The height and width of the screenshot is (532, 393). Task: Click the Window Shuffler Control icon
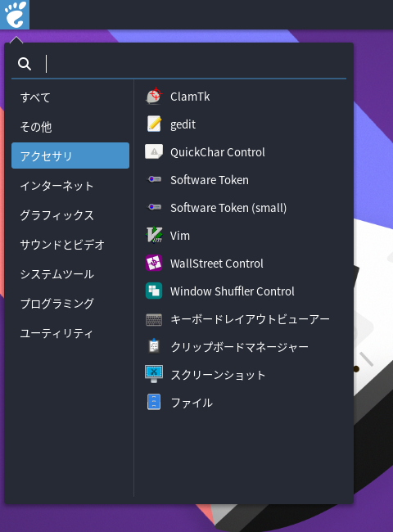point(154,291)
